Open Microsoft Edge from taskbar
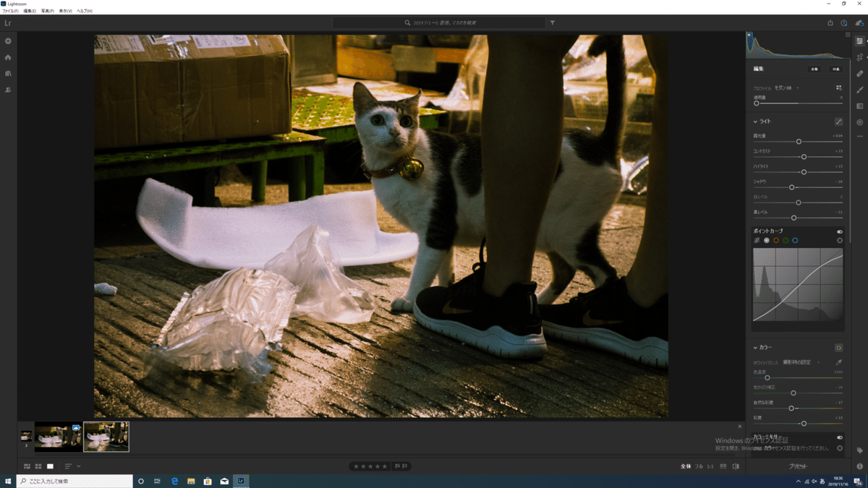The image size is (868, 488). pos(174,481)
